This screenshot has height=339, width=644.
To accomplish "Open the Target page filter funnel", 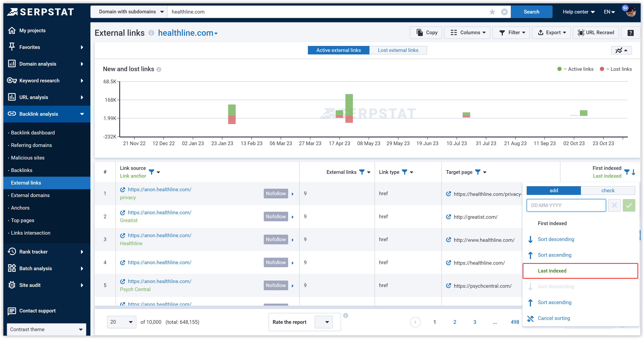I will [x=478, y=172].
